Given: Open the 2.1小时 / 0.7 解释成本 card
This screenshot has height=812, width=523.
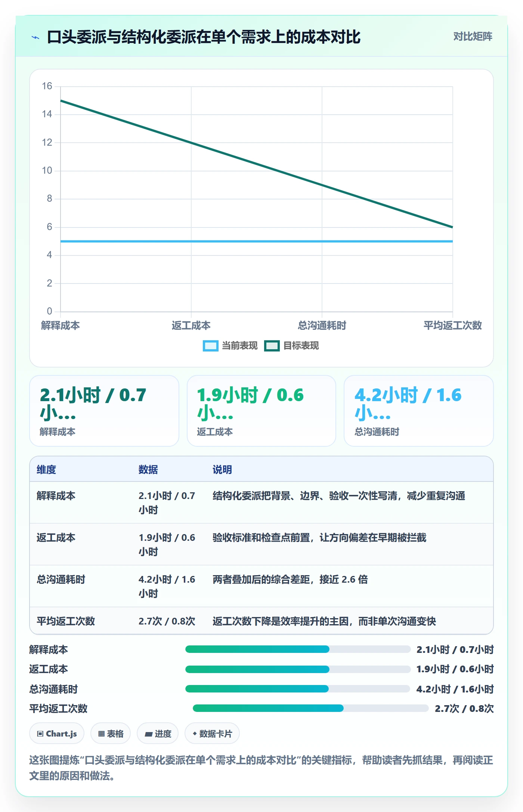Looking at the screenshot, I should (x=104, y=410).
